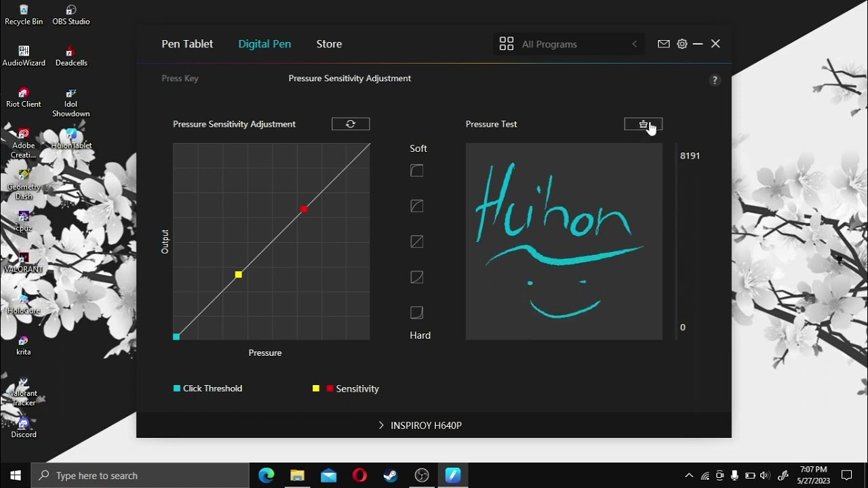Click the cyan Click Threshold point
The width and height of the screenshot is (868, 488).
(176, 337)
